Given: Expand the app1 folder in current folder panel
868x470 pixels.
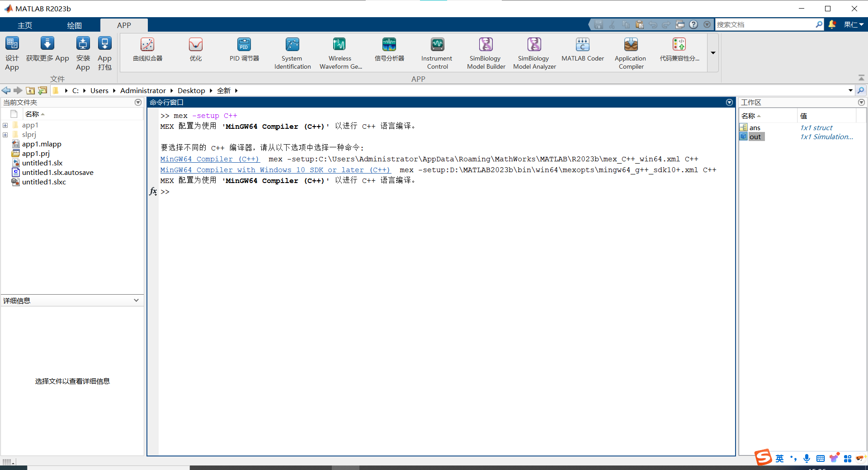Looking at the screenshot, I should click(5, 125).
